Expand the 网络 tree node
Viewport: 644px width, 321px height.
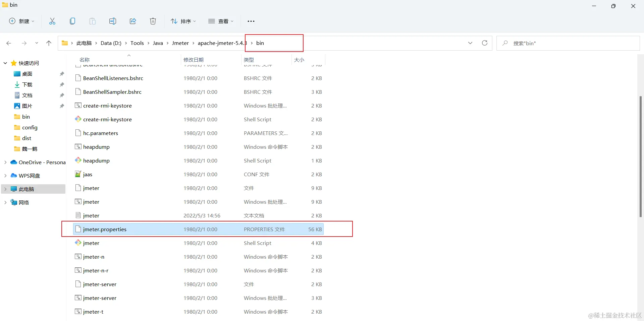pyautogui.click(x=5, y=202)
